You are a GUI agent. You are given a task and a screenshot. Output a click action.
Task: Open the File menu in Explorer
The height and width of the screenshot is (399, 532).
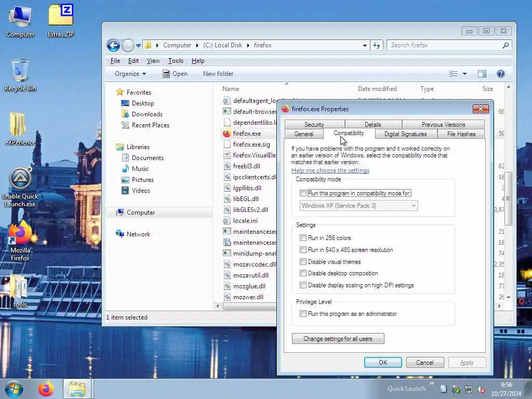click(115, 61)
